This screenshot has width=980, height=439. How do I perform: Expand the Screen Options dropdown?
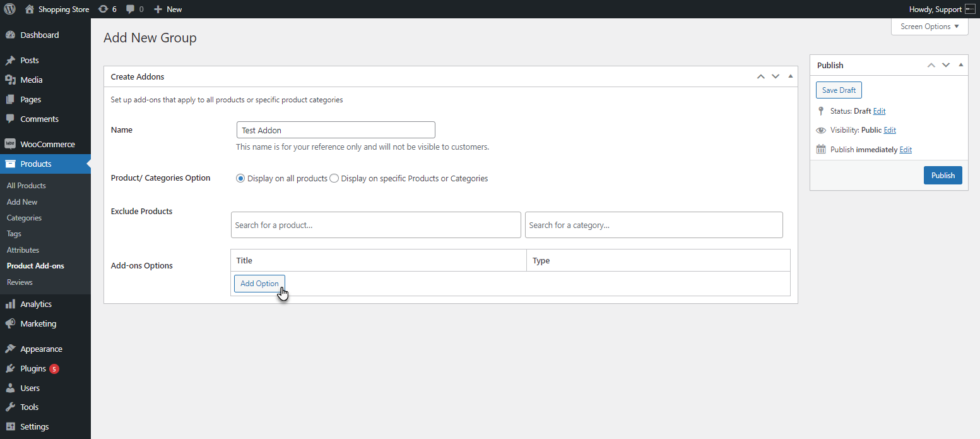(930, 27)
